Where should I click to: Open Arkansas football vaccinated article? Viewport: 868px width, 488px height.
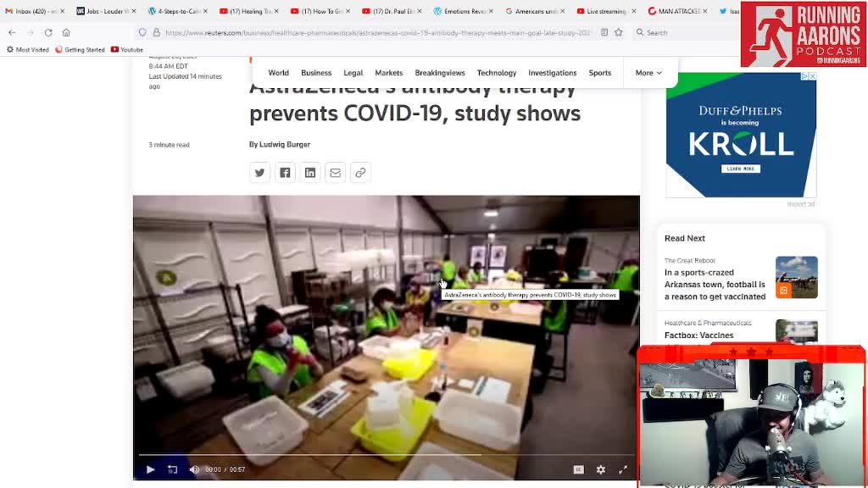[x=715, y=285]
